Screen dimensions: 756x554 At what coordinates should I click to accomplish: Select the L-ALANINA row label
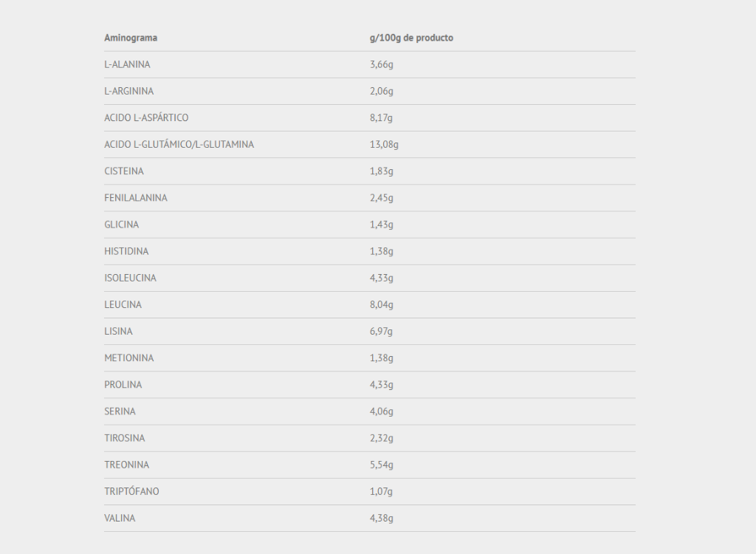[127, 64]
